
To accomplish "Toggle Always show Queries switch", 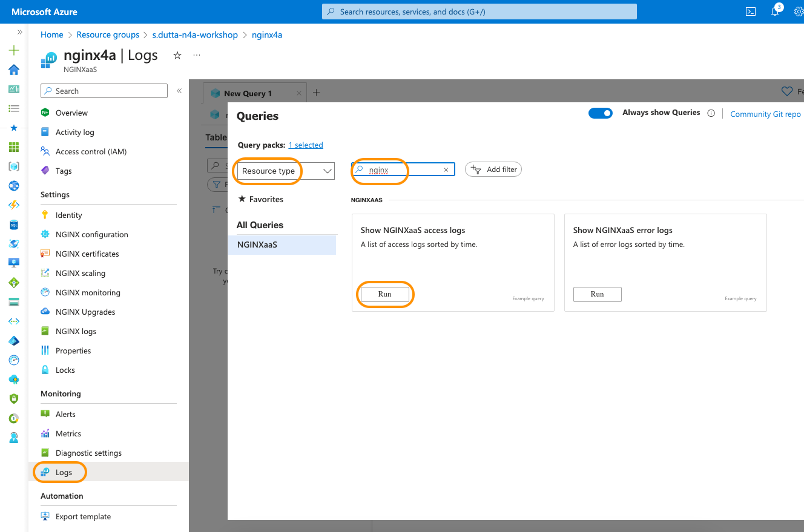I will click(x=601, y=113).
